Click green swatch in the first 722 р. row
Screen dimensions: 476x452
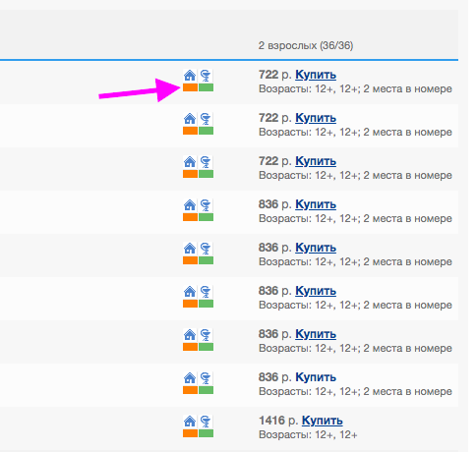coord(206,87)
